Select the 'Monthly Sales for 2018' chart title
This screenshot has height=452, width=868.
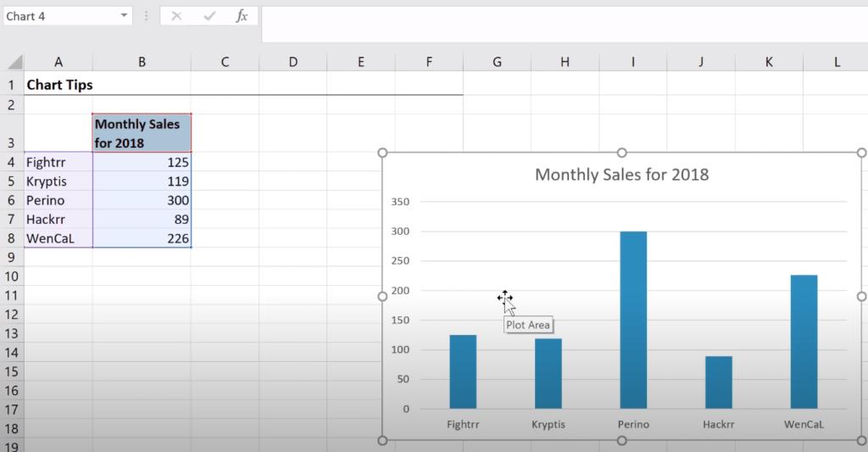click(621, 175)
